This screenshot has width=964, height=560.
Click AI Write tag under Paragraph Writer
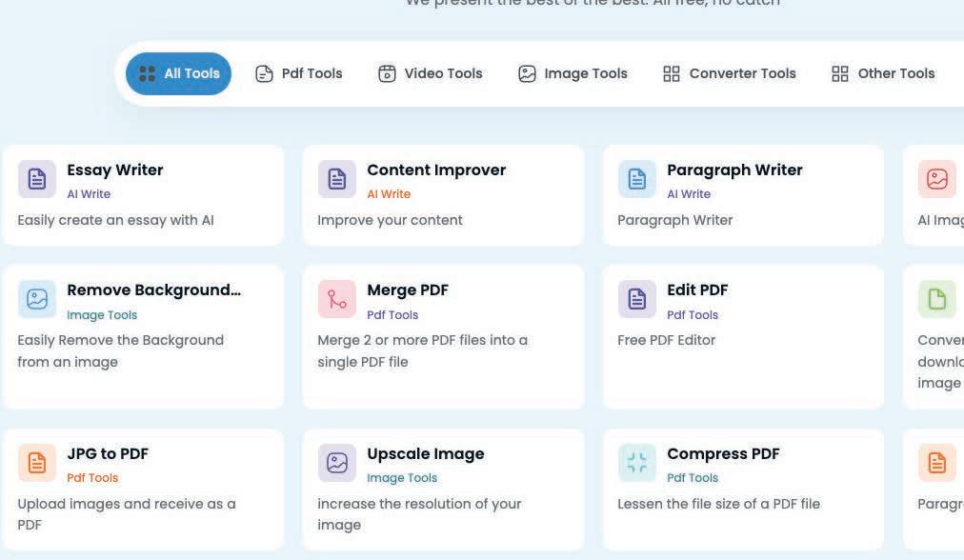[689, 194]
